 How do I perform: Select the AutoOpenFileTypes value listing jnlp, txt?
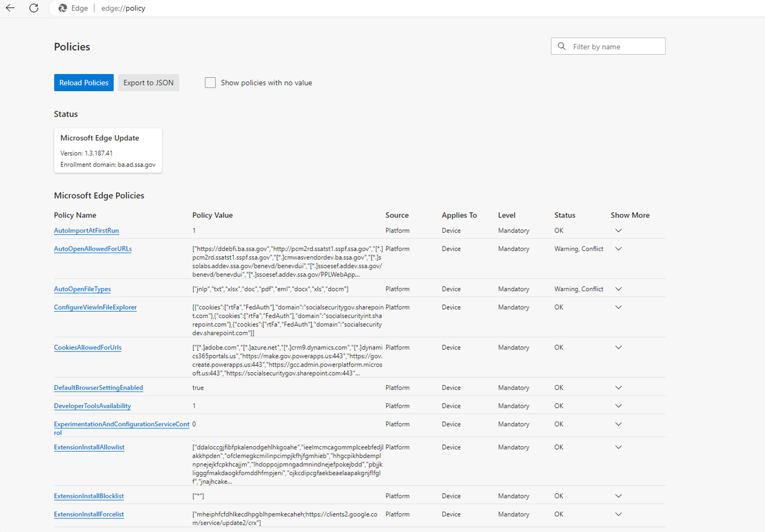(270, 289)
